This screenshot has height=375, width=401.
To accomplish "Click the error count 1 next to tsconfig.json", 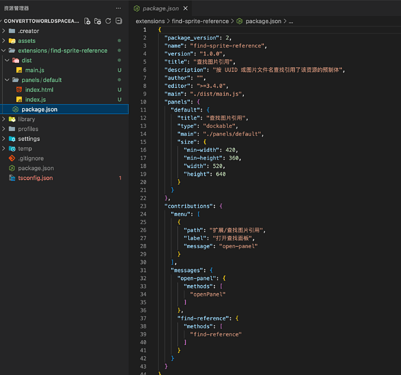I will point(120,178).
